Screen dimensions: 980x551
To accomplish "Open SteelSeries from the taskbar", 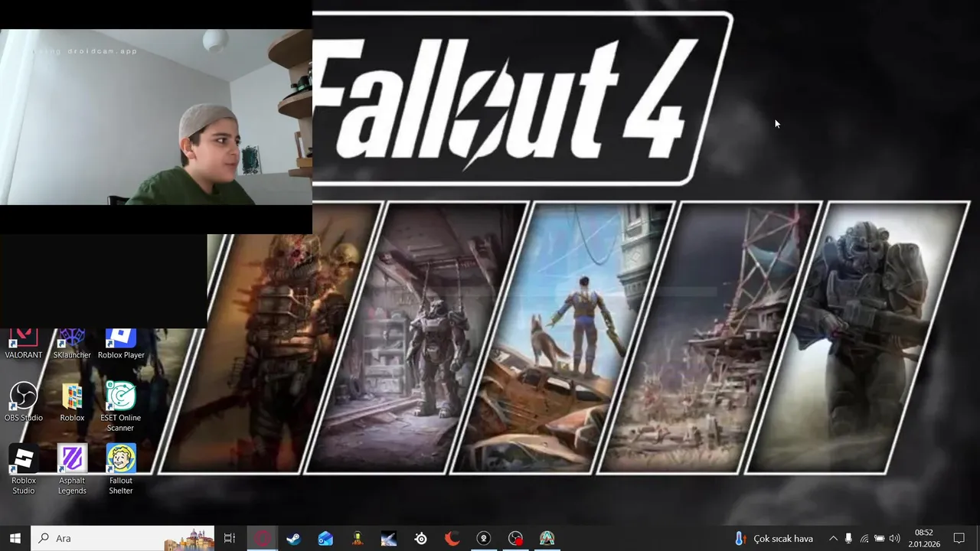I will 420,538.
